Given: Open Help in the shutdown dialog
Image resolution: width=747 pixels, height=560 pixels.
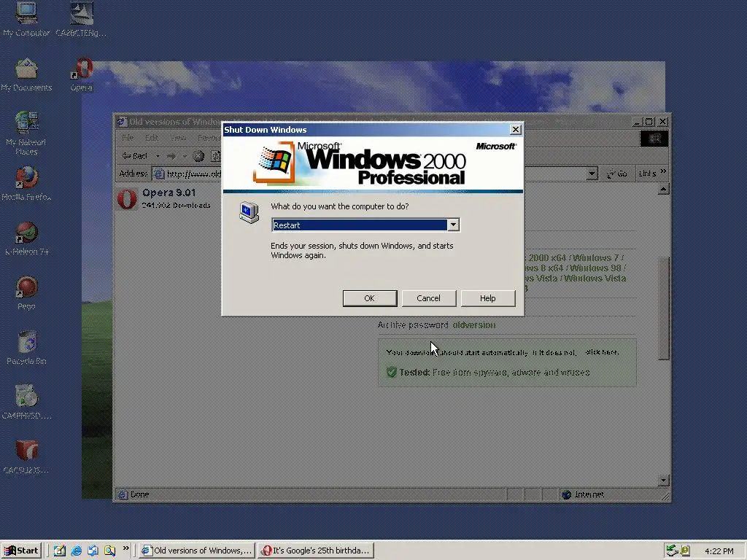Looking at the screenshot, I should tap(488, 298).
